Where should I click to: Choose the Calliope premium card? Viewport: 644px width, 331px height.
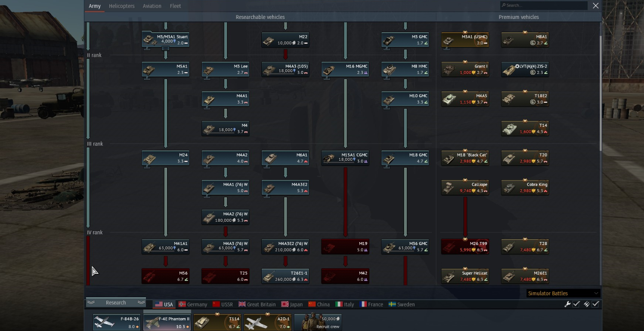point(465,188)
